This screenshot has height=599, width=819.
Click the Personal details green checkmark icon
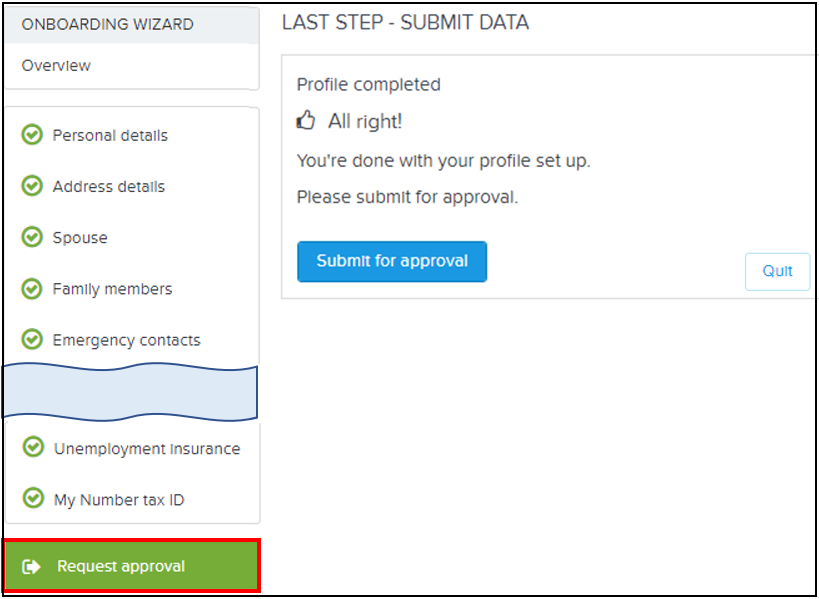[32, 135]
